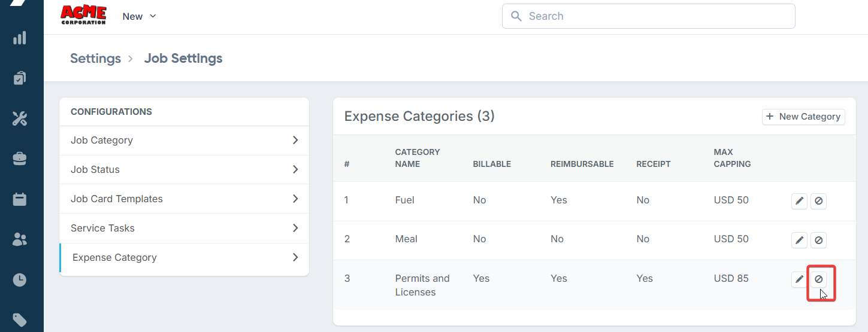Click the briefcase icon in sidebar
The image size is (868, 332).
(x=20, y=159)
